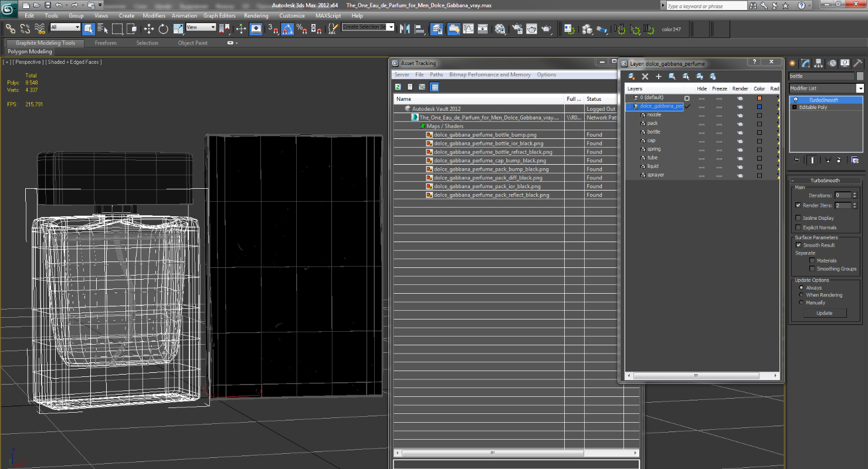Open the MAXScript menu

pos(329,16)
